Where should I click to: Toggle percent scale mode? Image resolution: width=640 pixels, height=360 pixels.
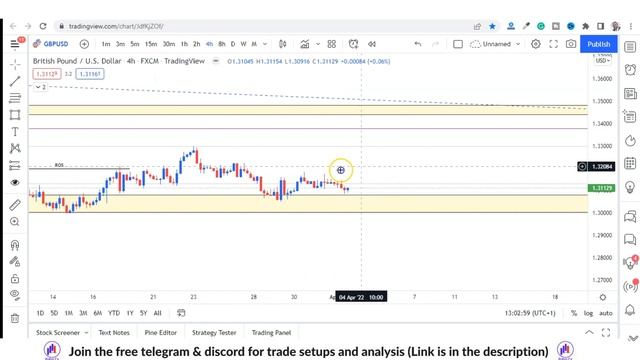click(x=573, y=313)
